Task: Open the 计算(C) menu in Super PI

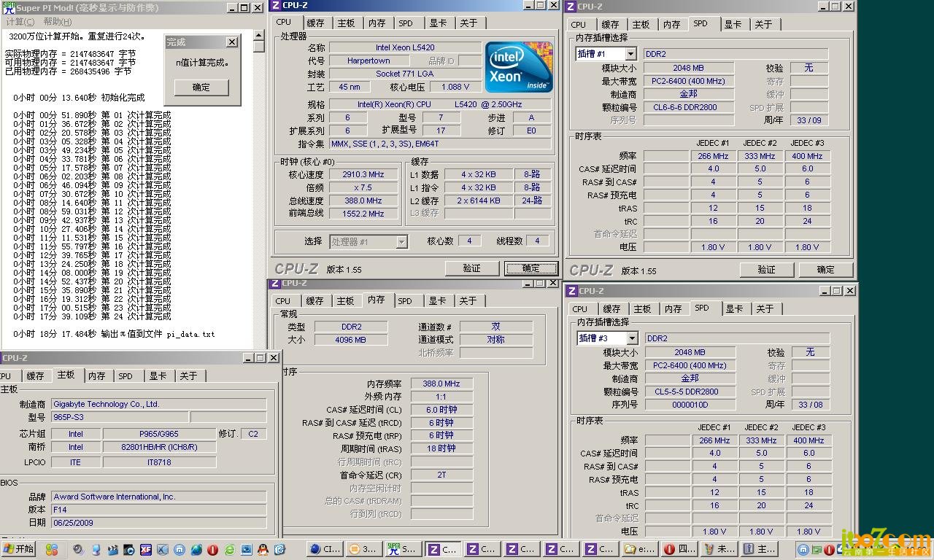Action: coord(20,22)
